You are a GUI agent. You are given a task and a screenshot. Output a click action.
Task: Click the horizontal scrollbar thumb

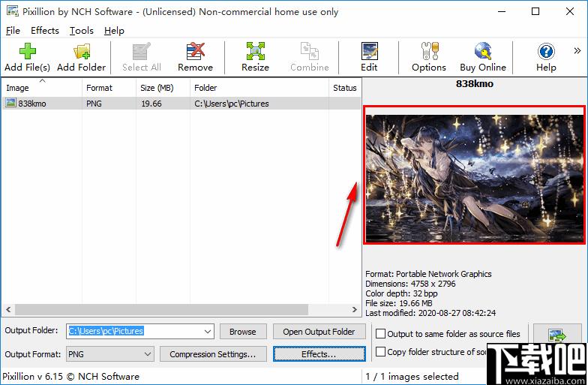pyautogui.click(x=161, y=309)
